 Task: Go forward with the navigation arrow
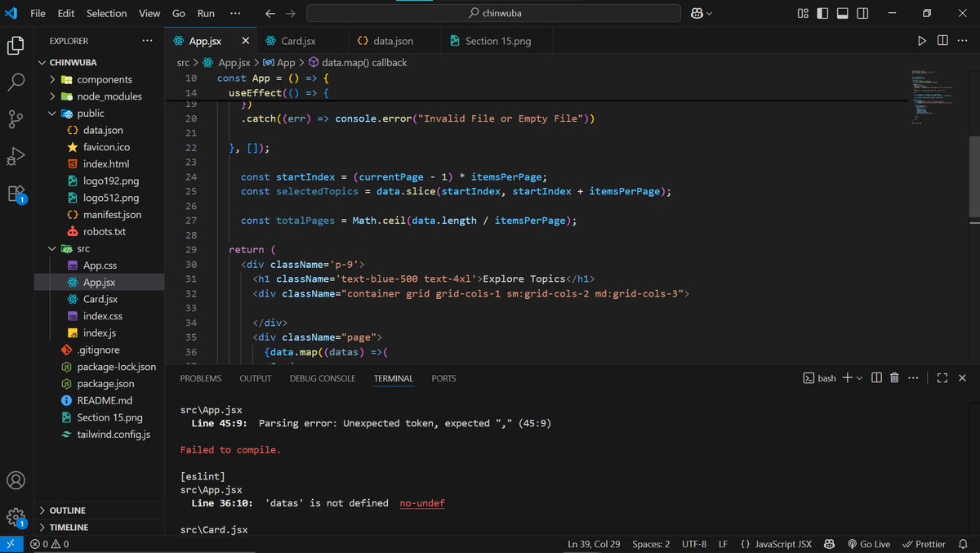click(x=291, y=13)
